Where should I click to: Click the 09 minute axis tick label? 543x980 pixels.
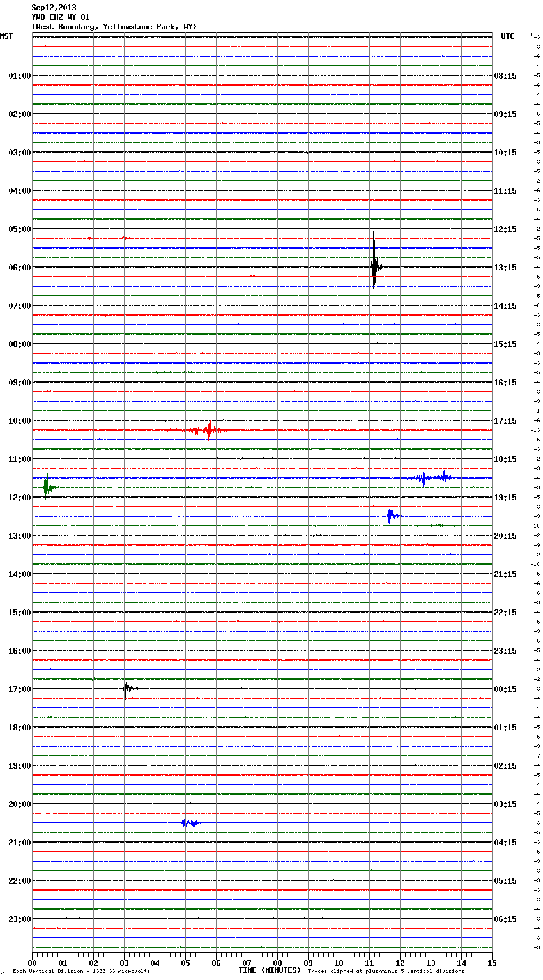[308, 963]
